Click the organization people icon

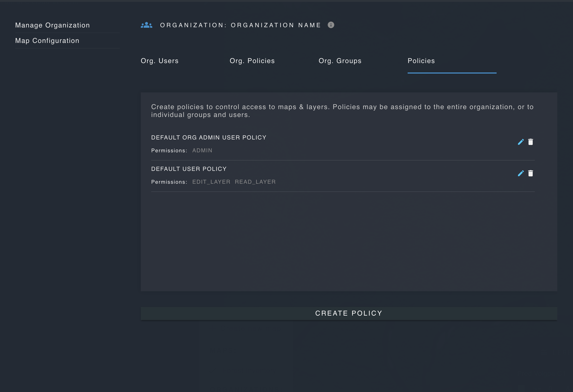click(147, 25)
